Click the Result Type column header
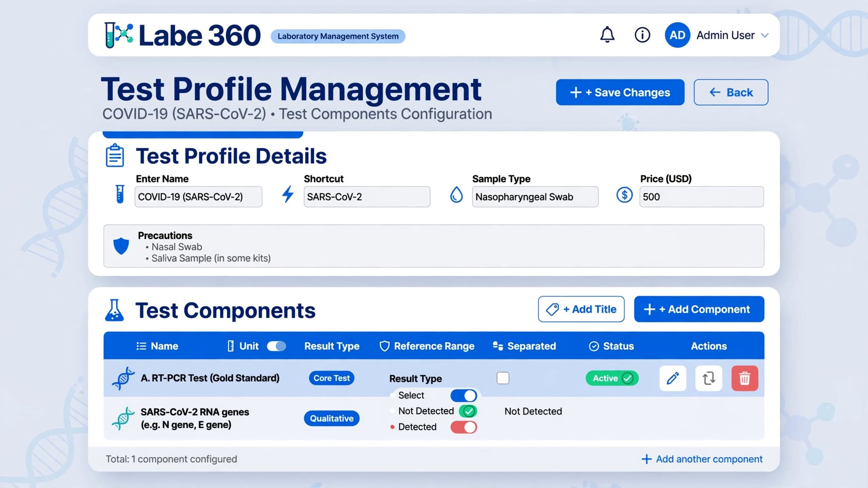This screenshot has width=868, height=488. pyautogui.click(x=331, y=346)
